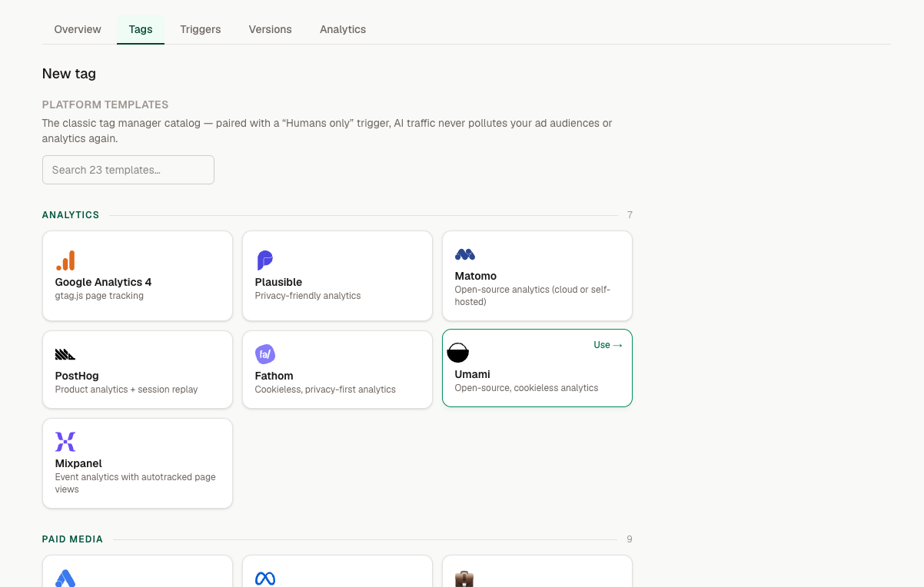Image resolution: width=924 pixels, height=587 pixels.
Task: Click 'Open-source, cookieless analytics' text
Action: [x=527, y=388]
